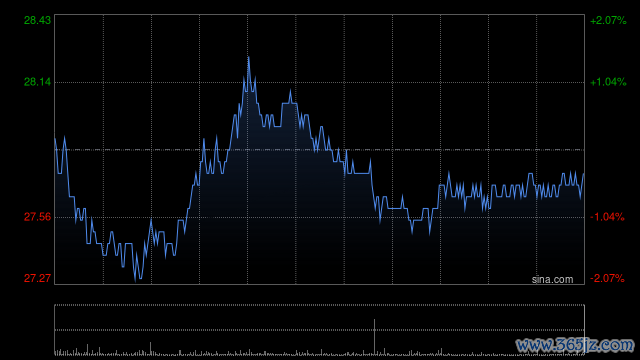Click the tallest volume bar in volume chart
The width and height of the screenshot is (640, 360).
click(374, 337)
